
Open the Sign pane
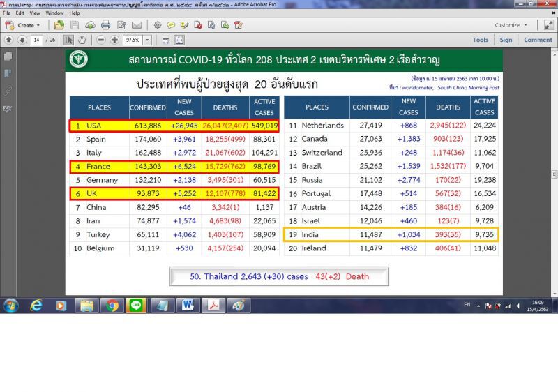coord(506,40)
